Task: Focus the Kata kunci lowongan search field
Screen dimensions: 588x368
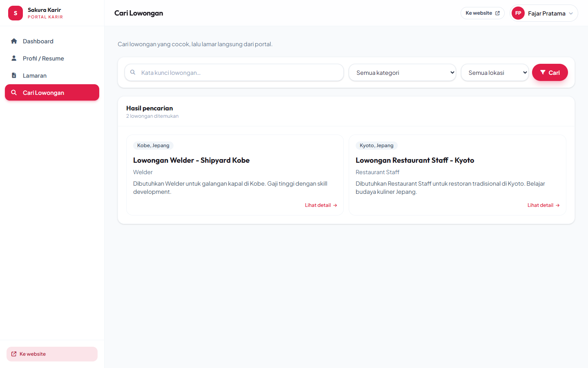Action: [234, 72]
